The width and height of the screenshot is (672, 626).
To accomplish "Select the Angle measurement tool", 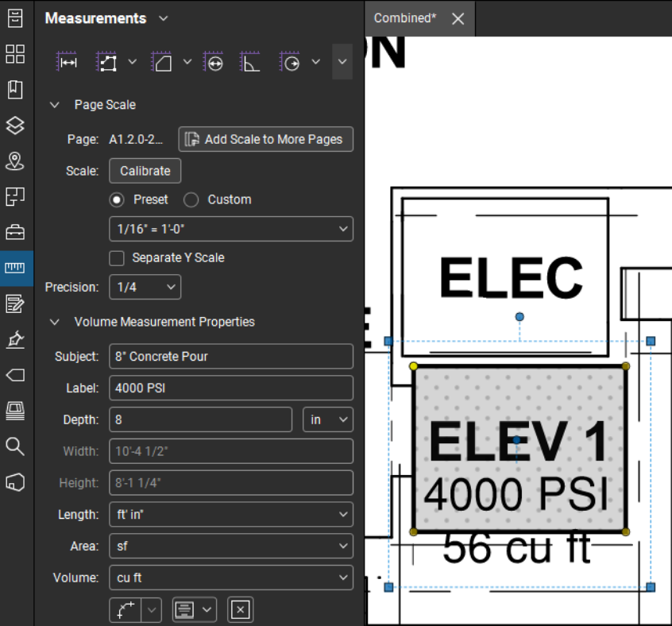I will pos(249,61).
